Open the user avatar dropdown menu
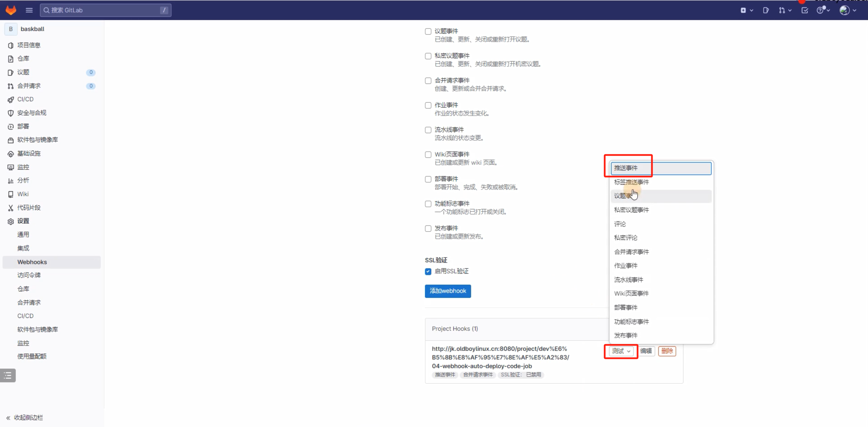This screenshot has width=868, height=427. [x=847, y=10]
